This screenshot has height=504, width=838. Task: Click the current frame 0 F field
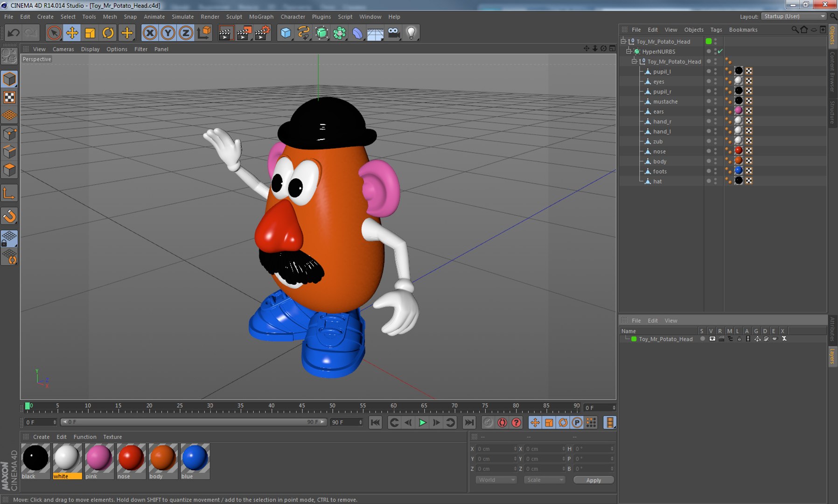[x=41, y=422]
